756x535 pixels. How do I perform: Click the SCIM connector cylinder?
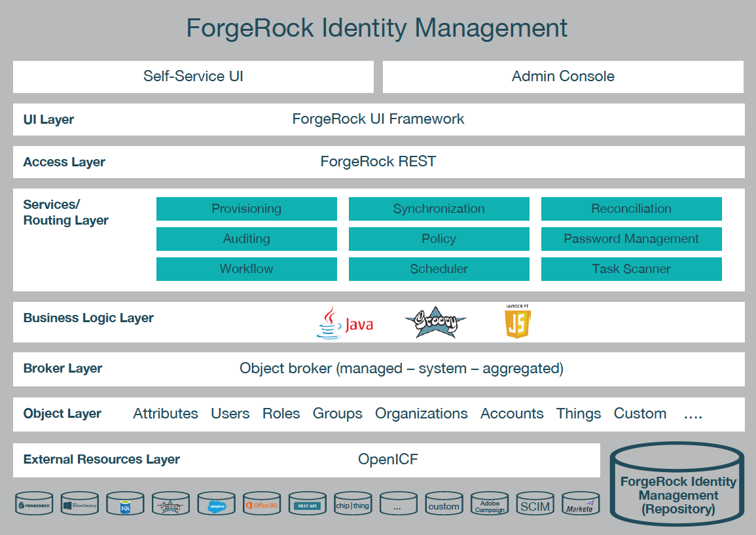[535, 506]
